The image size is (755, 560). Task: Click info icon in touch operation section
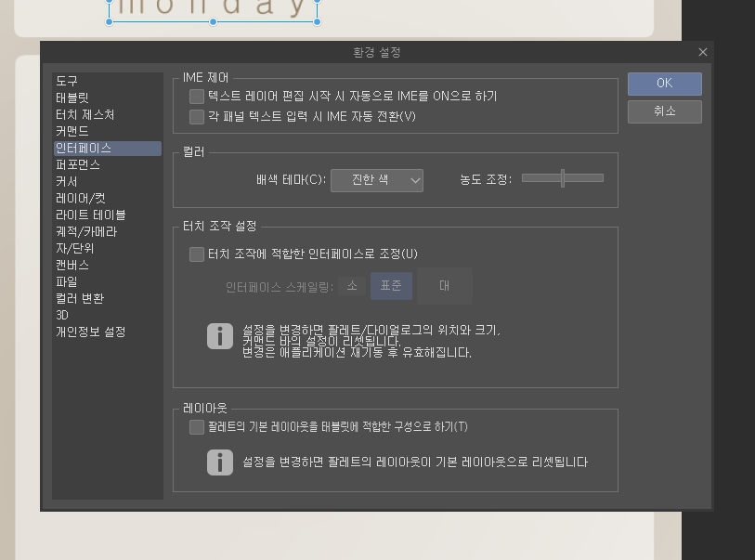tap(220, 336)
